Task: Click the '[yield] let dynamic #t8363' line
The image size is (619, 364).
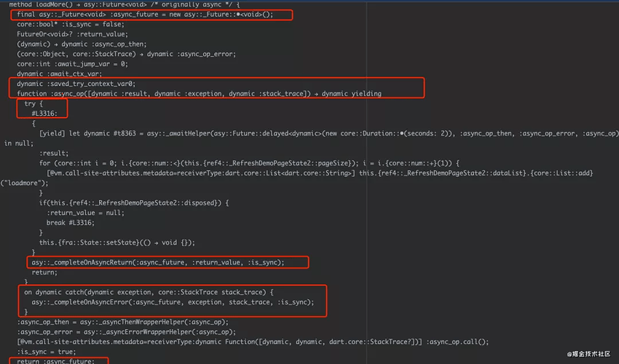Action: (328, 133)
